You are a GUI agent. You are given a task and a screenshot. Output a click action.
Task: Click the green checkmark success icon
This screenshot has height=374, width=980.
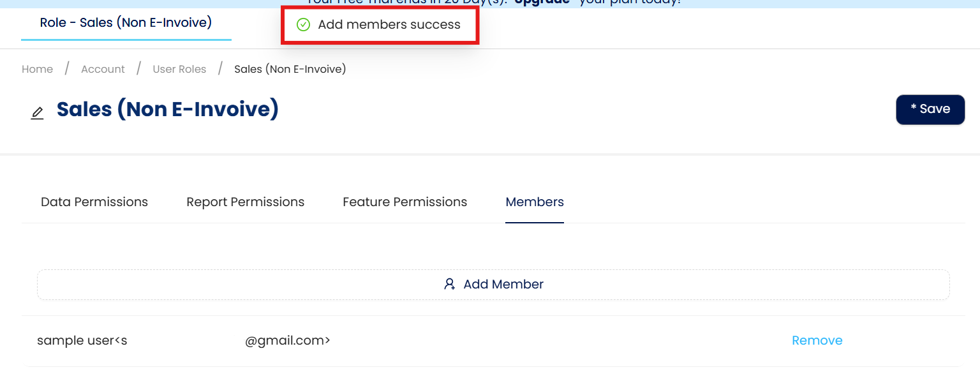point(304,25)
